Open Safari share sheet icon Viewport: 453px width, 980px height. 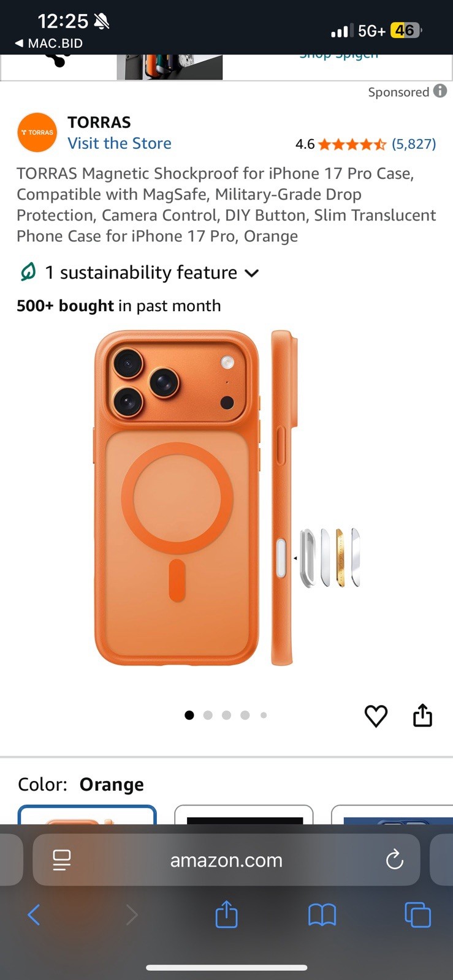[226, 914]
